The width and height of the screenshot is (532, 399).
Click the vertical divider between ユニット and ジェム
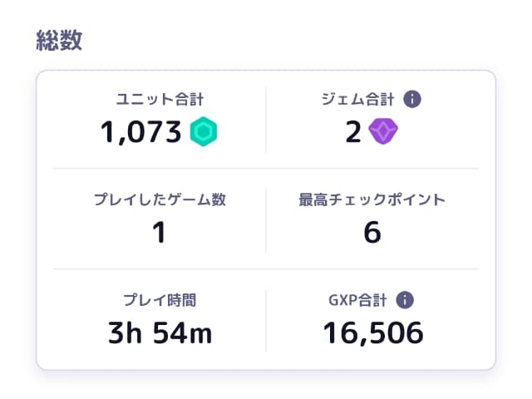266,120
